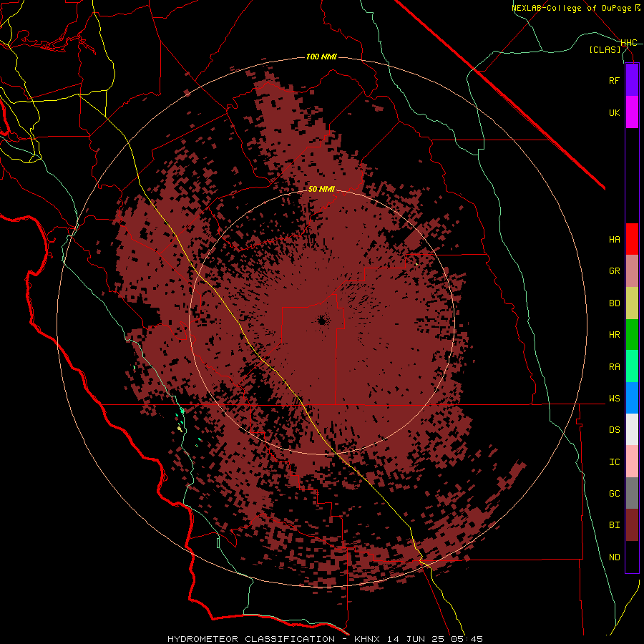Click the radar site center point
The width and height of the screenshot is (644, 644).
coord(321,321)
